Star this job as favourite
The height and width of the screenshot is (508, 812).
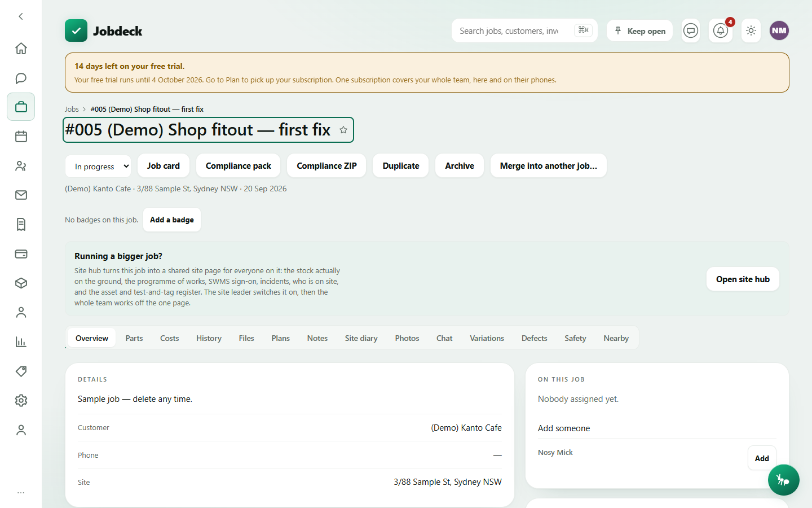tap(343, 130)
